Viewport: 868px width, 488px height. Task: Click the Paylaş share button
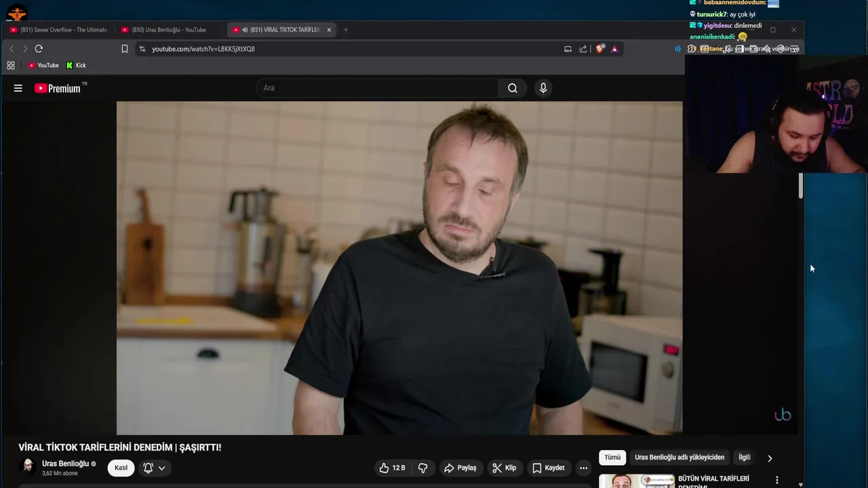point(460,468)
